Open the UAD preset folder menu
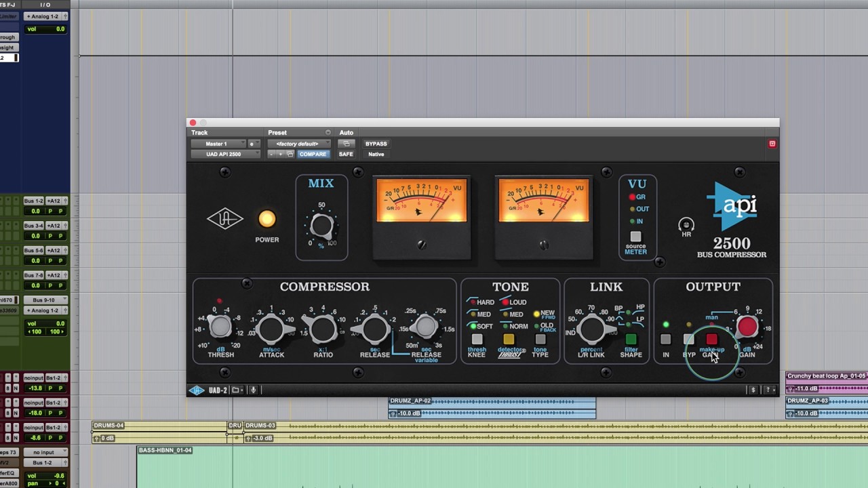 pos(236,390)
